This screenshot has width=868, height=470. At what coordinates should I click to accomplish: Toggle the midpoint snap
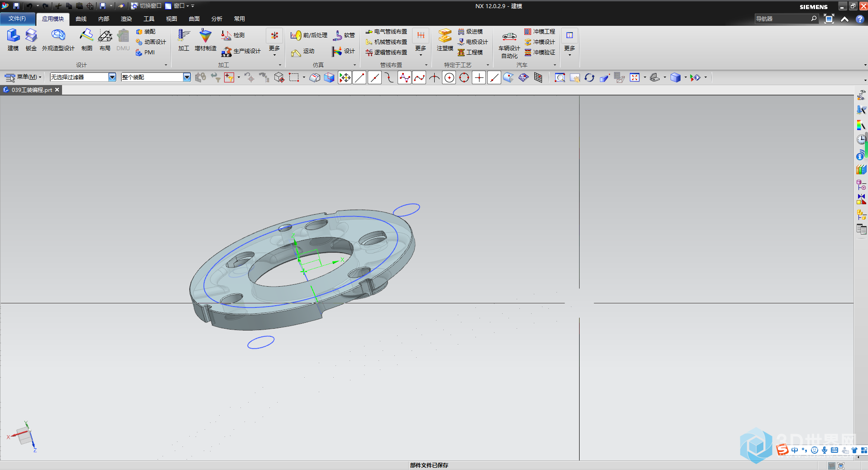(x=374, y=78)
